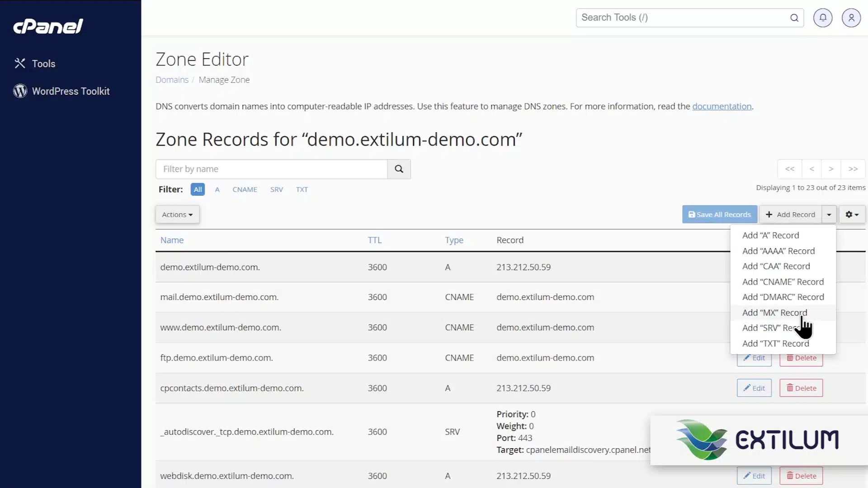Edit the cpcontacts.demo.extilum-demo.com record
Viewport: 868px width, 488px height.
[754, 388]
